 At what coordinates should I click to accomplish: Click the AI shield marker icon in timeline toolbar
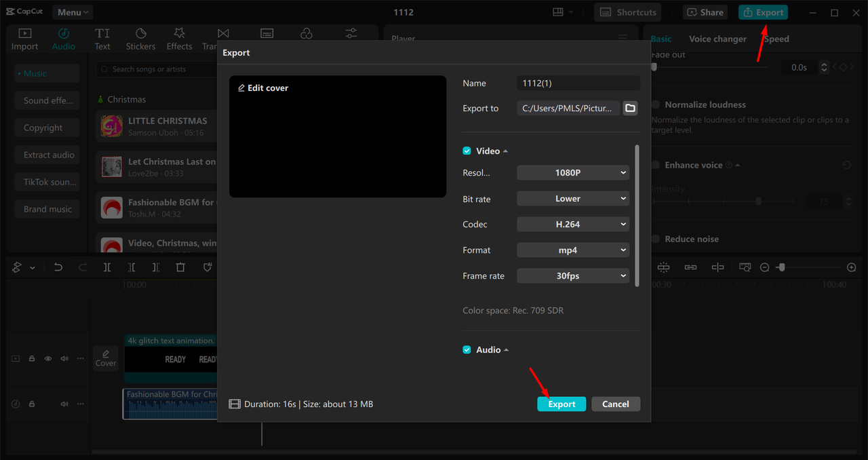pos(208,267)
